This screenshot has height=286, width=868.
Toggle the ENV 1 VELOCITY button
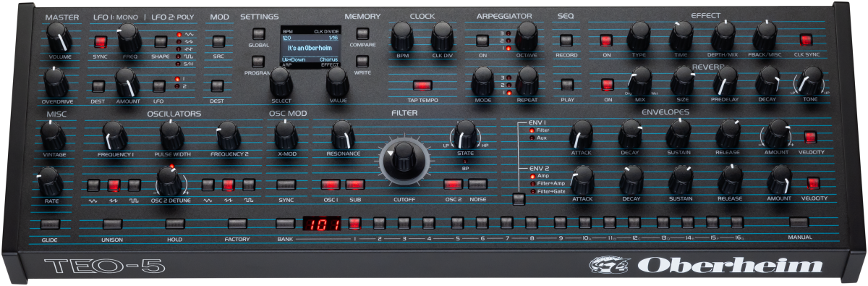tap(810, 137)
